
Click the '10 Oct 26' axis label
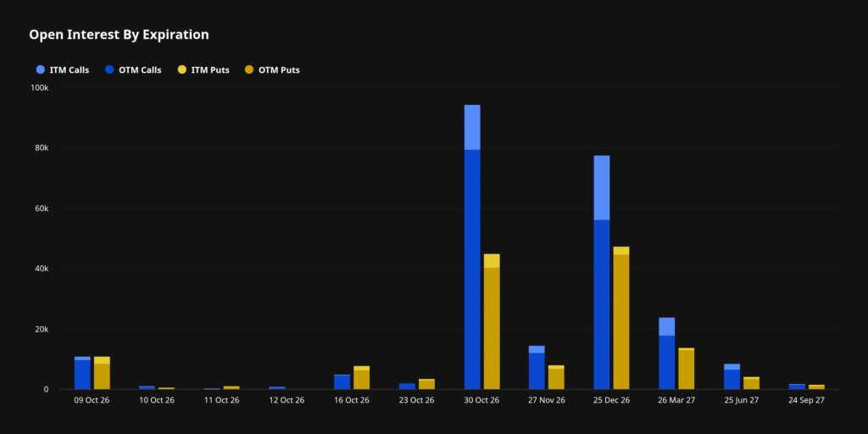pyautogui.click(x=157, y=400)
